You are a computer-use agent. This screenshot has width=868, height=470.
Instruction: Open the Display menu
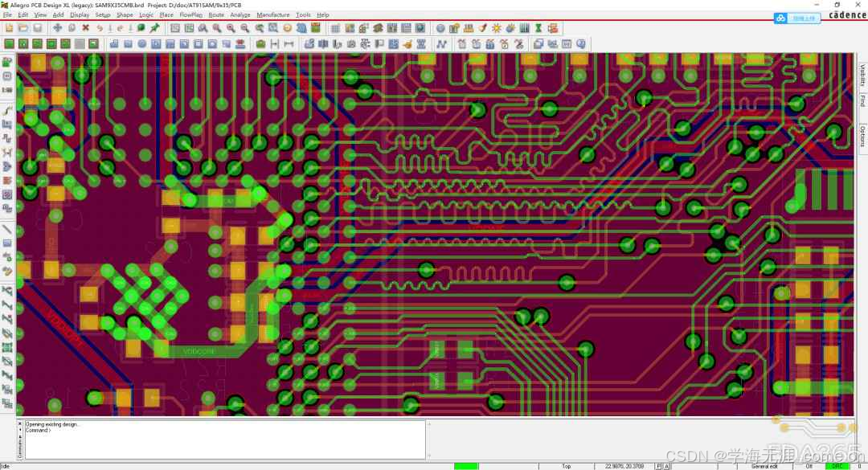pos(80,15)
